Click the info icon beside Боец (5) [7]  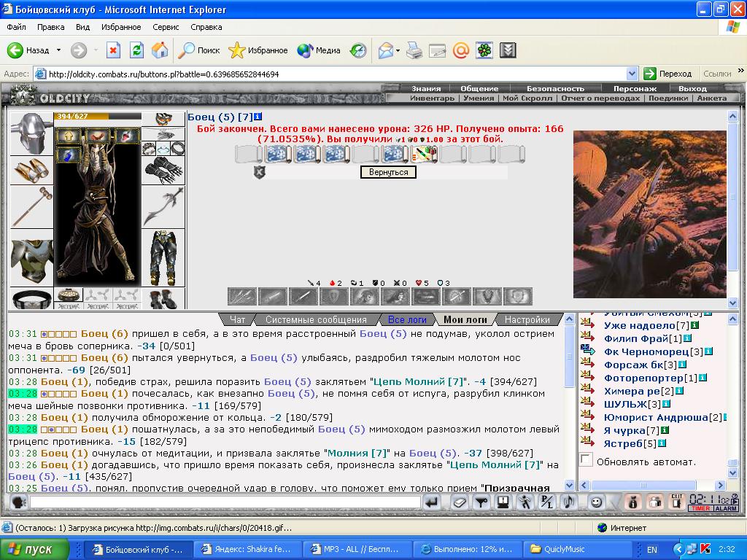coord(258,117)
